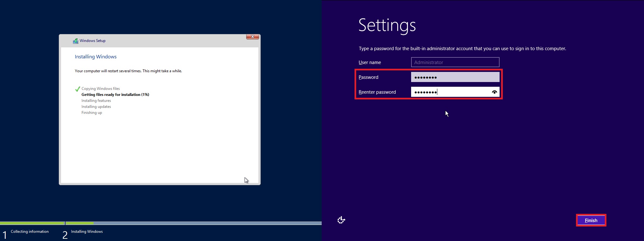The image size is (644, 241).
Task: Click 'Your computer will restart several times' text
Action: coord(128,71)
